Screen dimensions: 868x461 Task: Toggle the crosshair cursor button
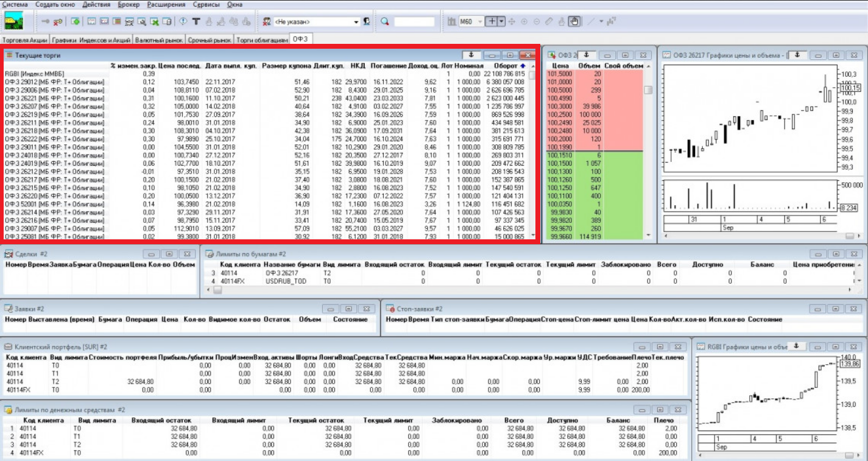pyautogui.click(x=492, y=22)
